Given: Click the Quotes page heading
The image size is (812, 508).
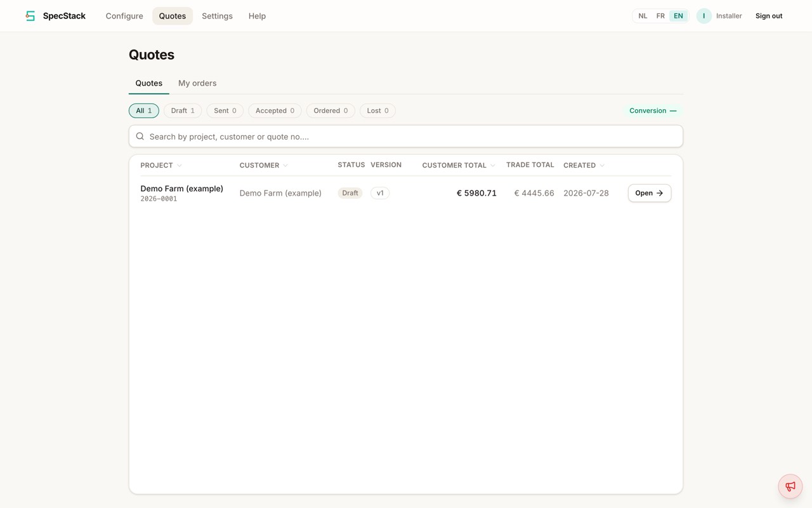Looking at the screenshot, I should [x=152, y=55].
